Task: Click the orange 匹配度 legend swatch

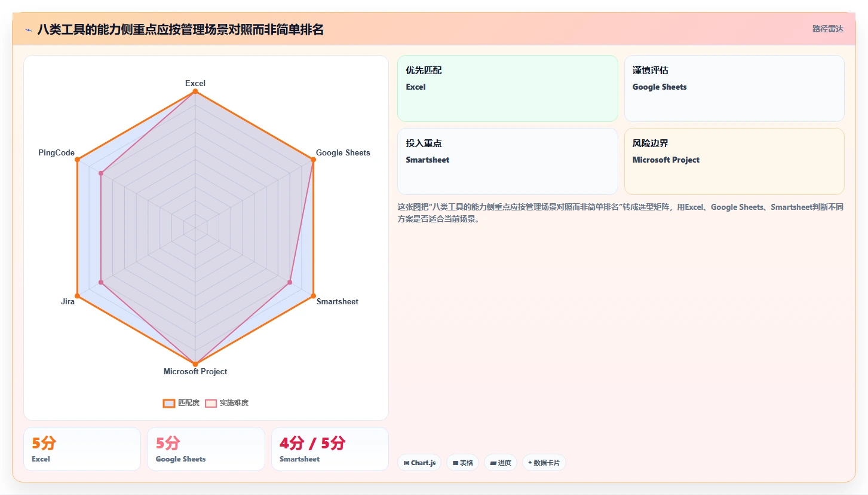Action: pyautogui.click(x=169, y=403)
